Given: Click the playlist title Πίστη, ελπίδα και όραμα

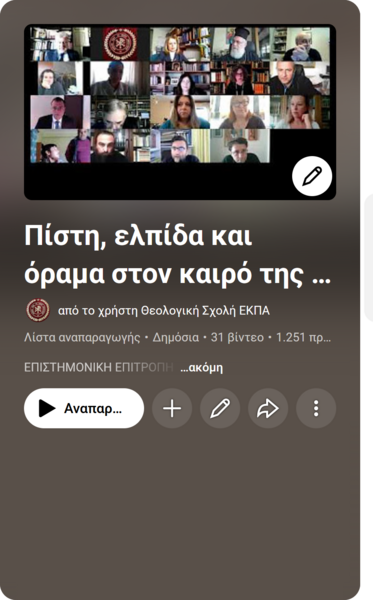Looking at the screenshot, I should click(x=178, y=255).
